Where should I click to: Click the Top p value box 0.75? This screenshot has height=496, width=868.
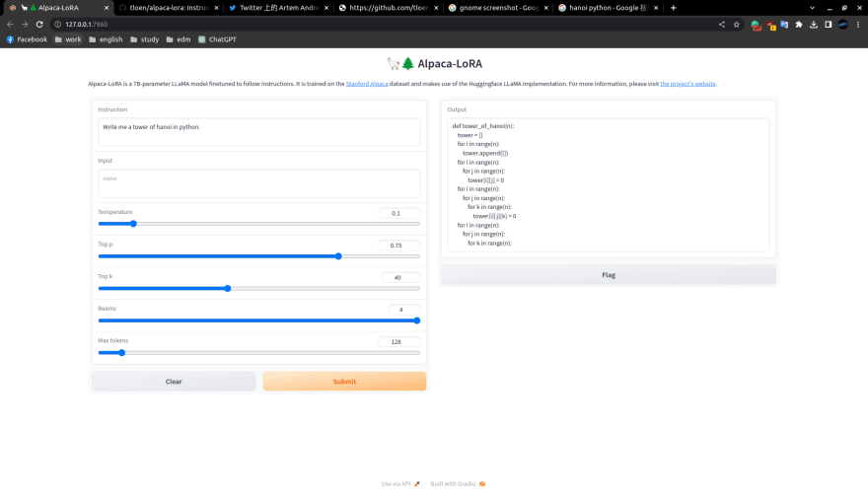(399, 246)
